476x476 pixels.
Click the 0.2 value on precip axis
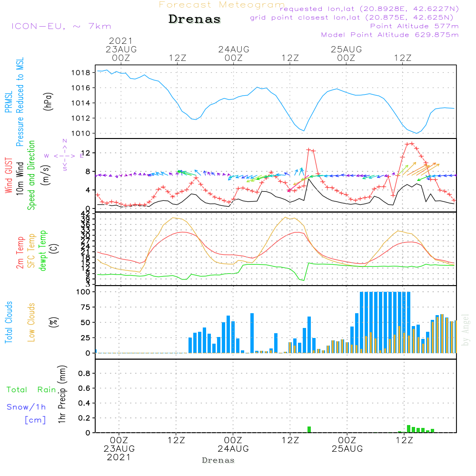pyautogui.click(x=84, y=418)
